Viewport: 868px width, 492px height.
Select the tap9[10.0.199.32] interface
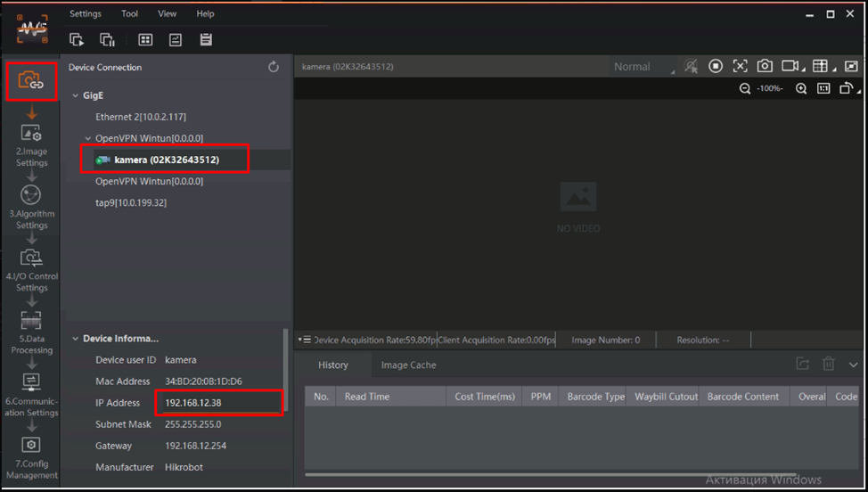coord(131,202)
